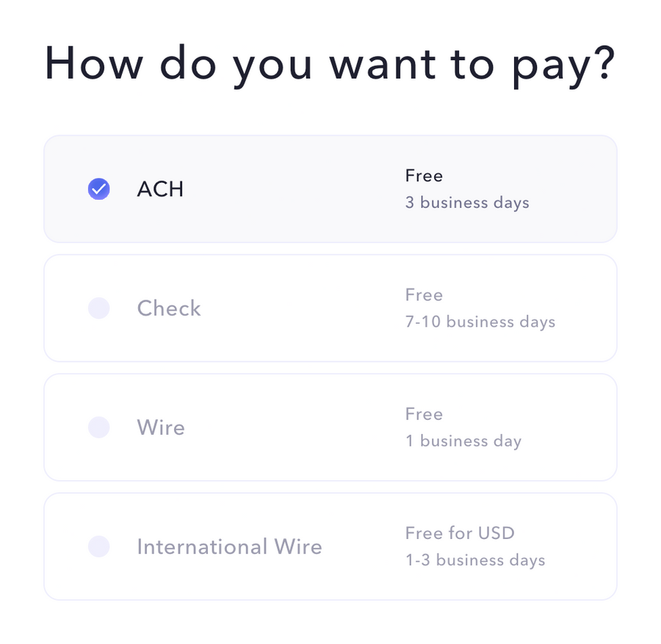Choose International Wire as the payment method
Viewport: 661px width, 644px height.
(330, 546)
